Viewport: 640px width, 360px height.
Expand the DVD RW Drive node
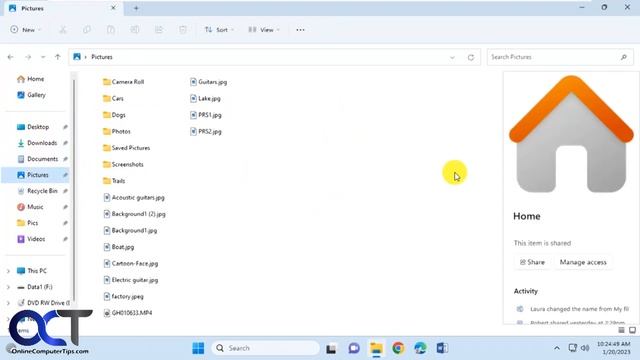8,303
